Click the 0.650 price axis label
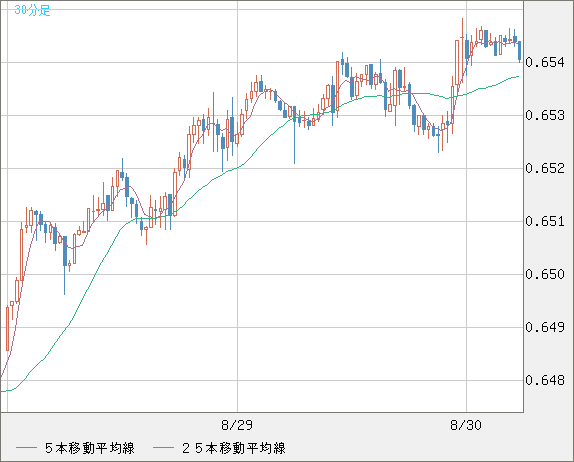Screen dimensions: 574x462 (x=545, y=274)
